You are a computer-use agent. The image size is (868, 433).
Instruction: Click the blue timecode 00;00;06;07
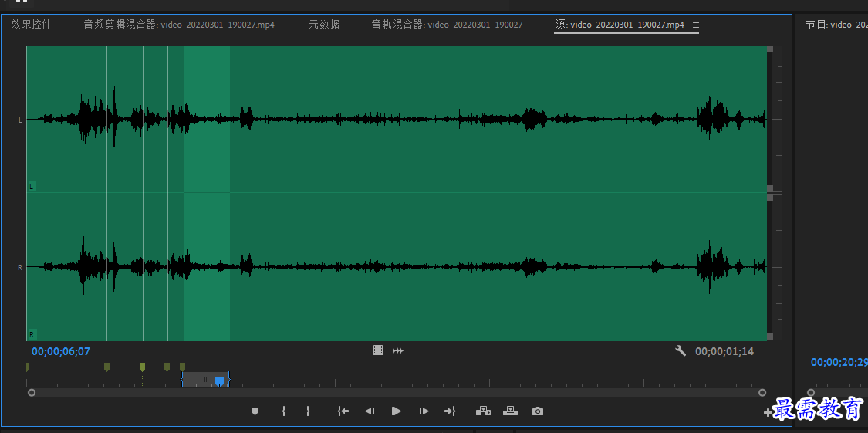coord(61,351)
